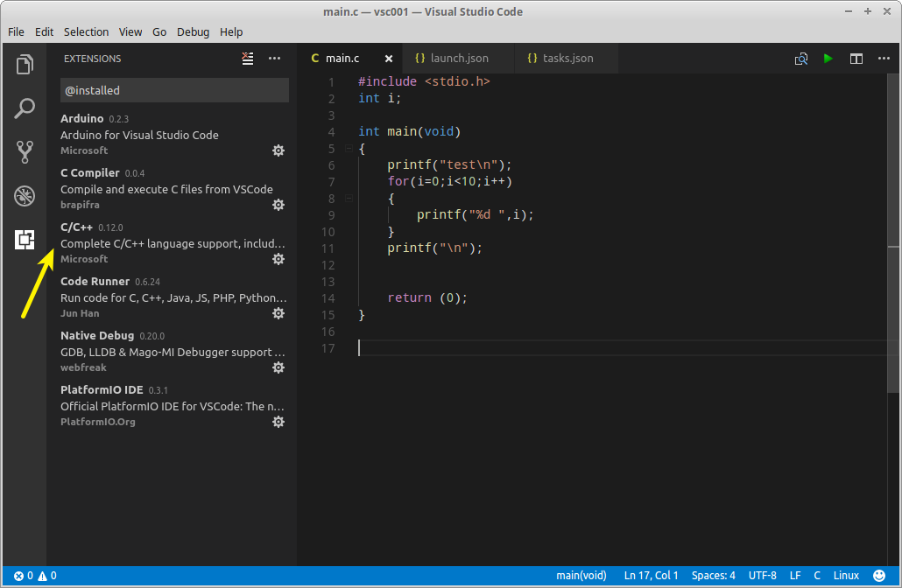Open the View menu

130,32
